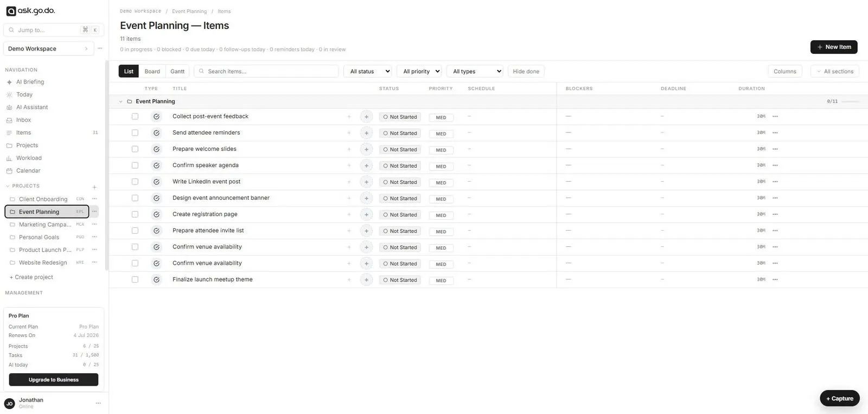Check the box for Finalize launch meetup theme
The image size is (868, 414).
(x=135, y=279)
